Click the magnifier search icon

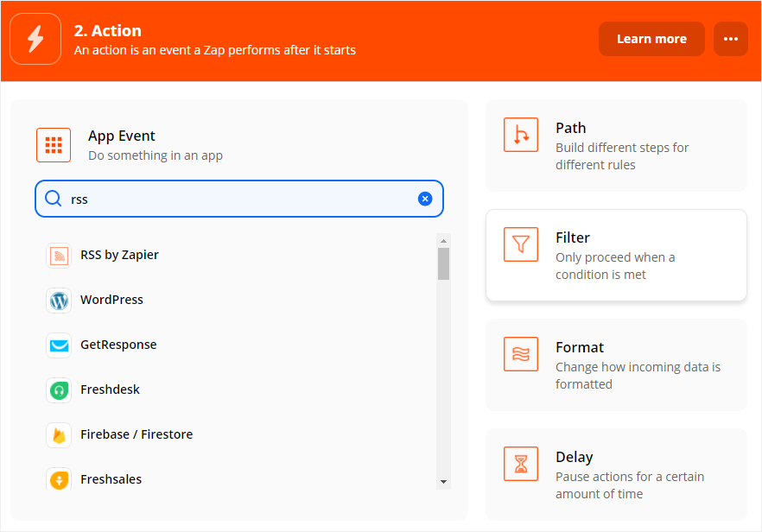point(53,199)
